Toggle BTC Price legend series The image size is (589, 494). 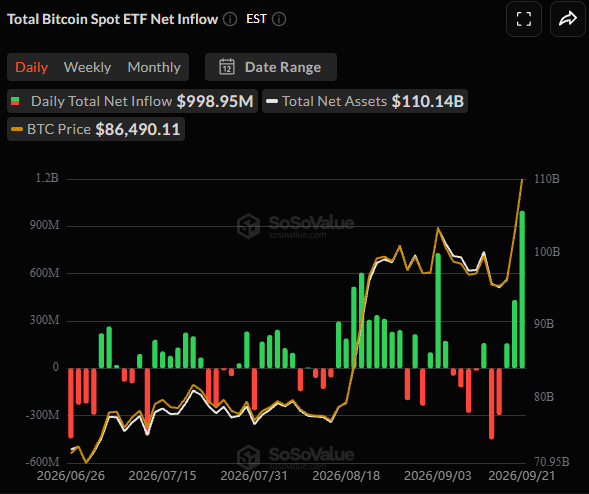[96, 129]
